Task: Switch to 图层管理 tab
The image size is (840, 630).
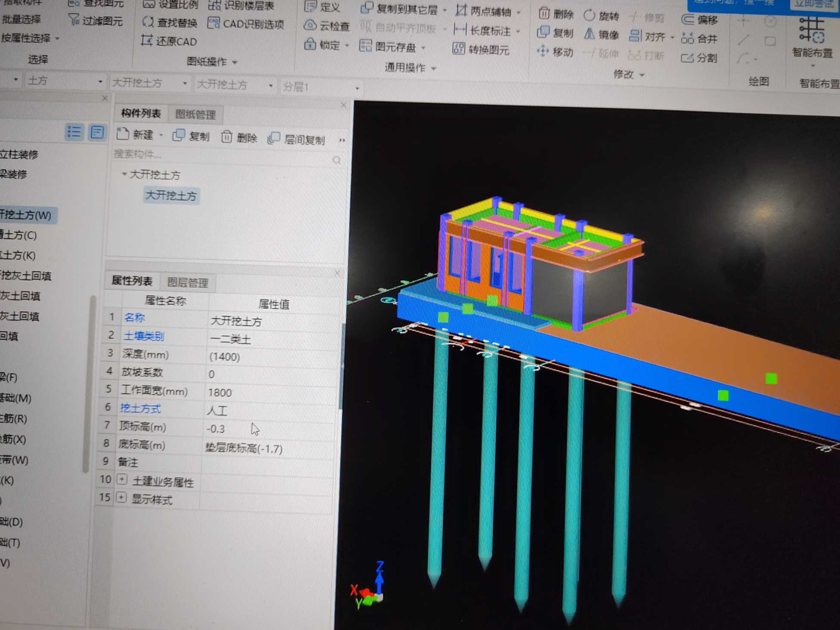Action: coord(188,282)
